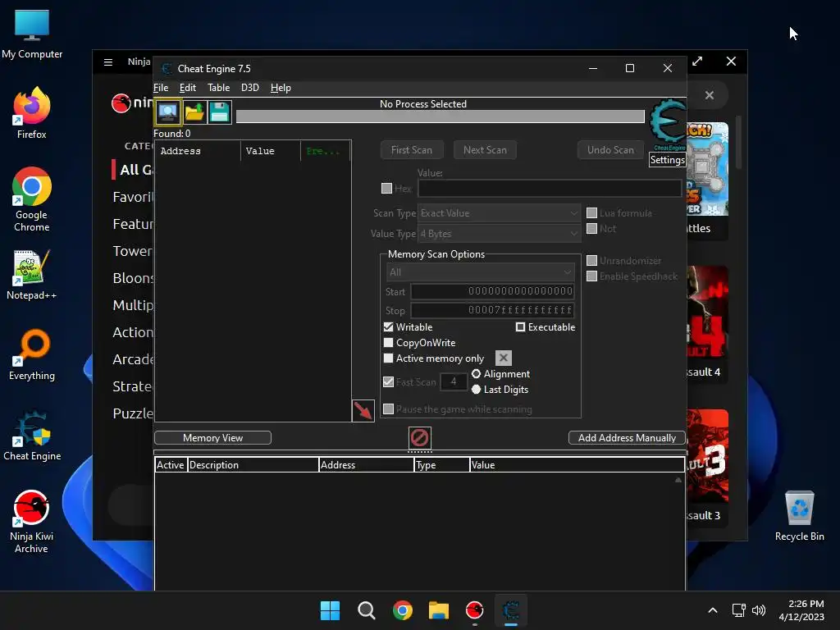Open Everything search desktop shortcut
This screenshot has height=630, width=840.
[x=32, y=354]
